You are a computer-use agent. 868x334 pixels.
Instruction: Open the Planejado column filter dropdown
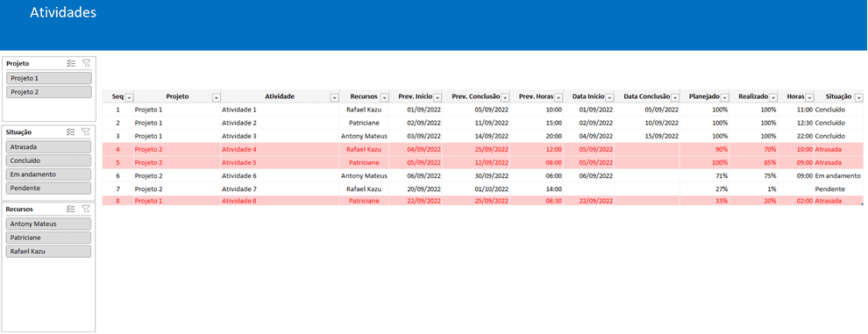(x=724, y=97)
